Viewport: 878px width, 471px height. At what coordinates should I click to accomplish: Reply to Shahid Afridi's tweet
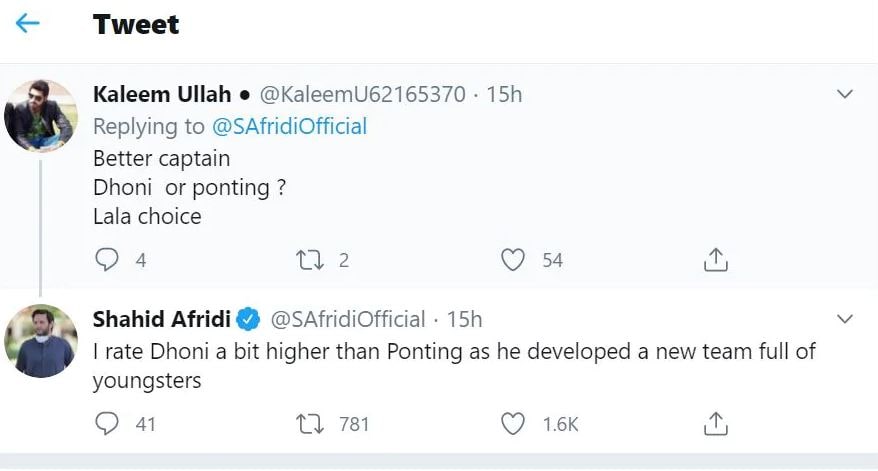point(107,424)
